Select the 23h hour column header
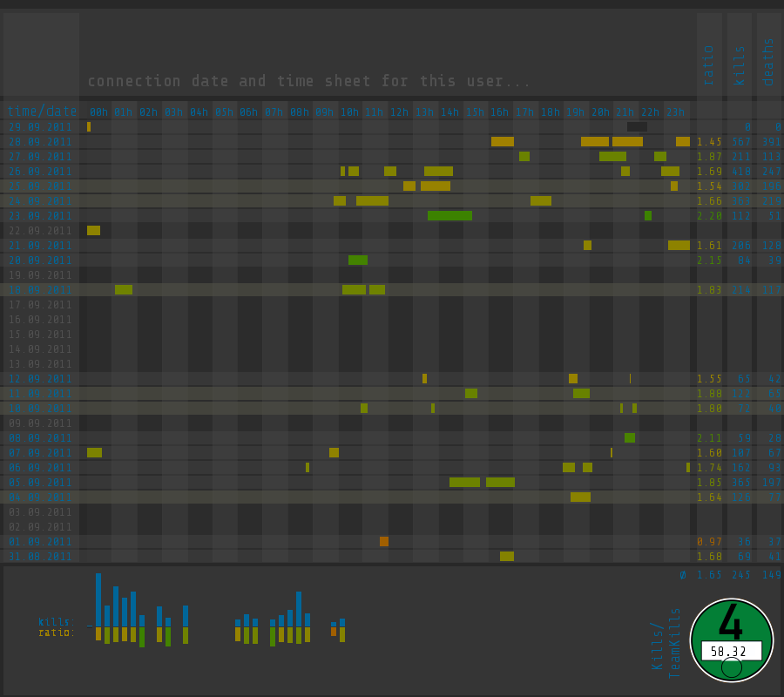This screenshot has width=784, height=697. coord(675,112)
